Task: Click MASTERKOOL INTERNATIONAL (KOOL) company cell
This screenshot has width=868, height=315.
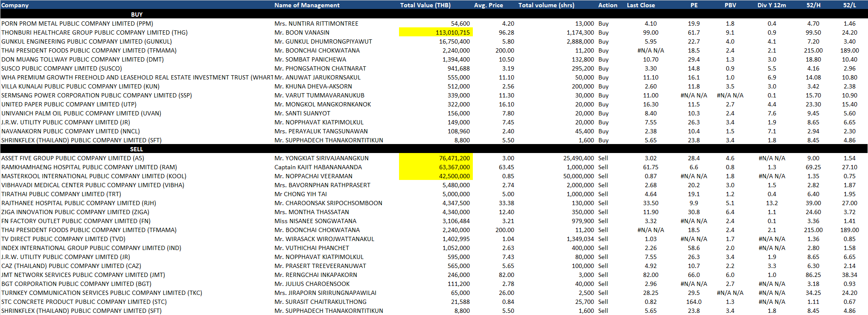Action: pyautogui.click(x=94, y=176)
